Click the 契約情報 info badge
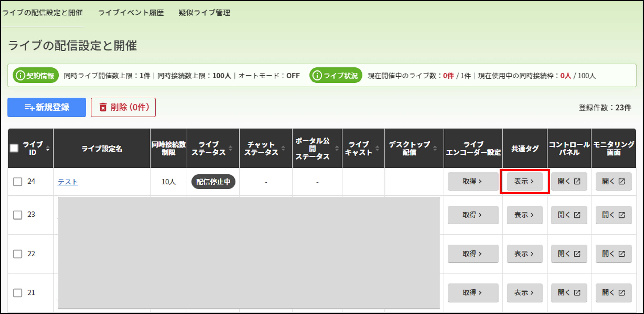 (36, 75)
